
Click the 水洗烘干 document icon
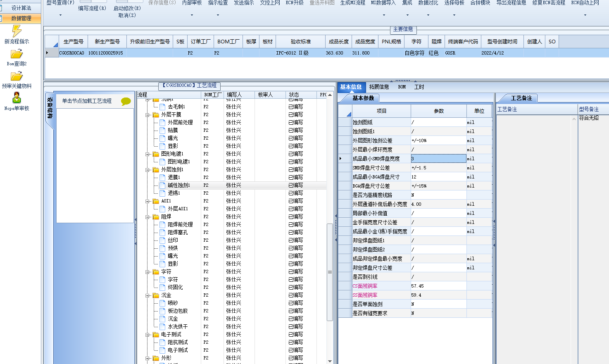coord(162,326)
